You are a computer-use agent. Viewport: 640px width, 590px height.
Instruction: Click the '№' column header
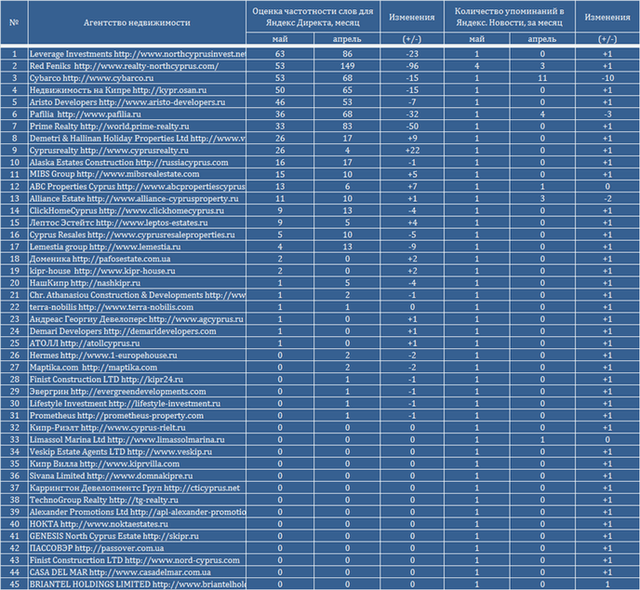[14, 22]
